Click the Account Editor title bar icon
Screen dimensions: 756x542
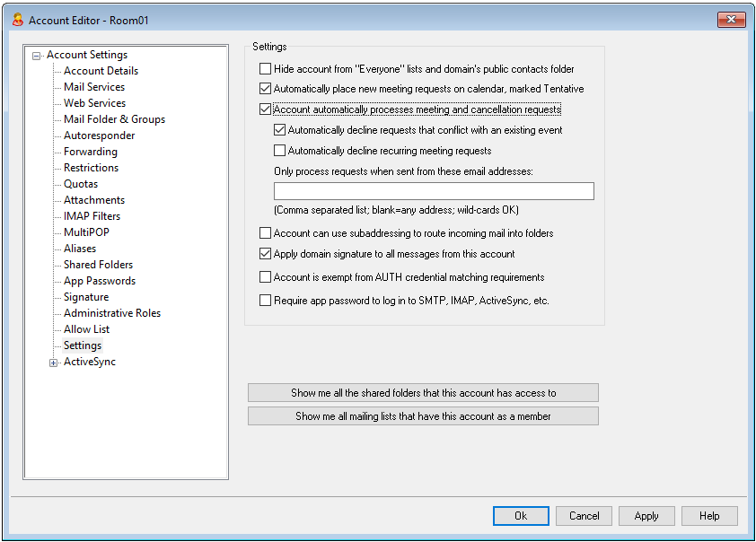17,20
